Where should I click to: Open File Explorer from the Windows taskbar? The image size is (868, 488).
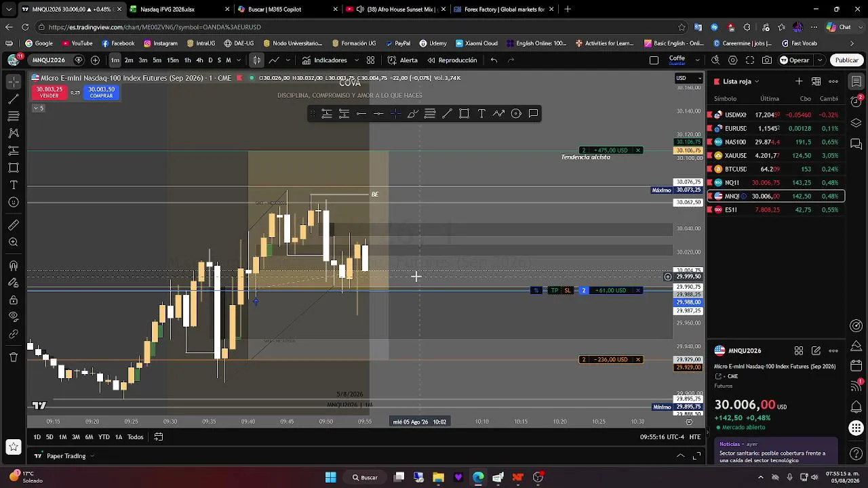(438, 477)
